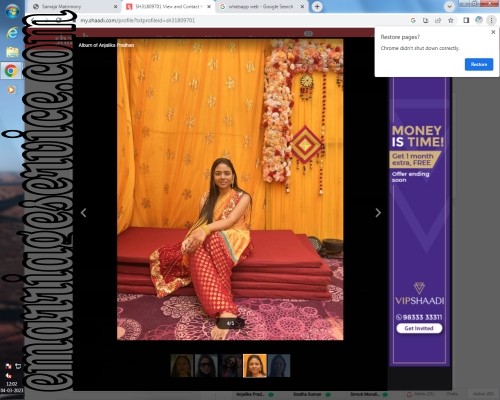Open Chrome three-dot menu
Screen dimensions: 500x400
(x=491, y=20)
